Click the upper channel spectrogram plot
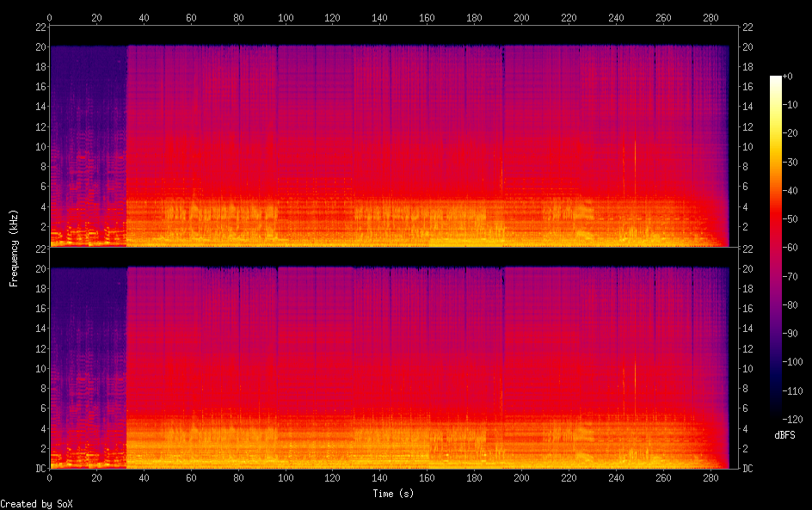Viewport: 812px width, 510px height. point(394,136)
